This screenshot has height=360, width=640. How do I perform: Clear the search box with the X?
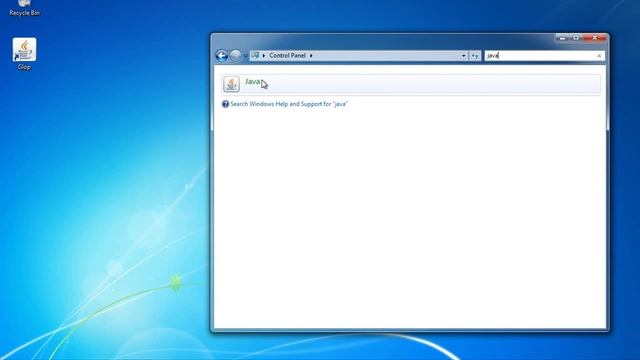[599, 56]
